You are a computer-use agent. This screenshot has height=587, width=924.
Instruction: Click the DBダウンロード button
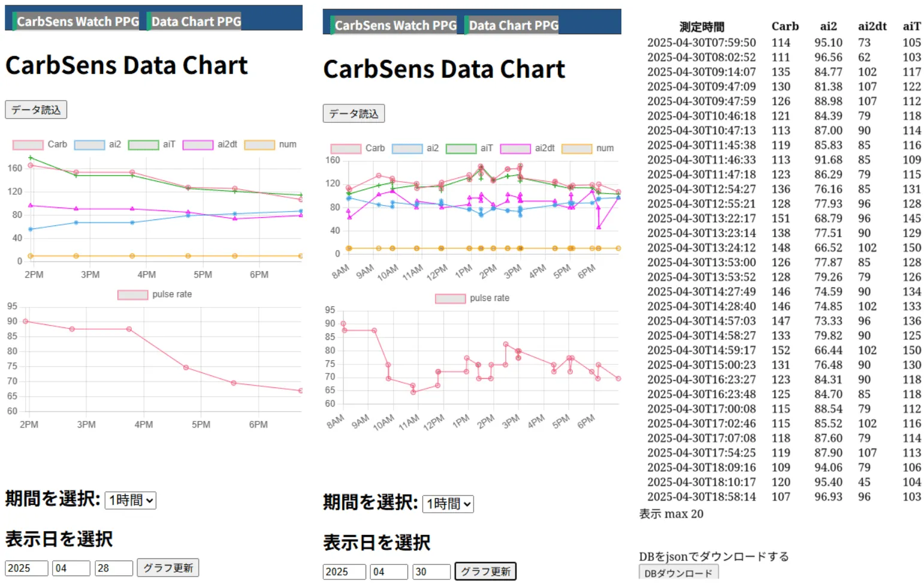[x=678, y=573]
